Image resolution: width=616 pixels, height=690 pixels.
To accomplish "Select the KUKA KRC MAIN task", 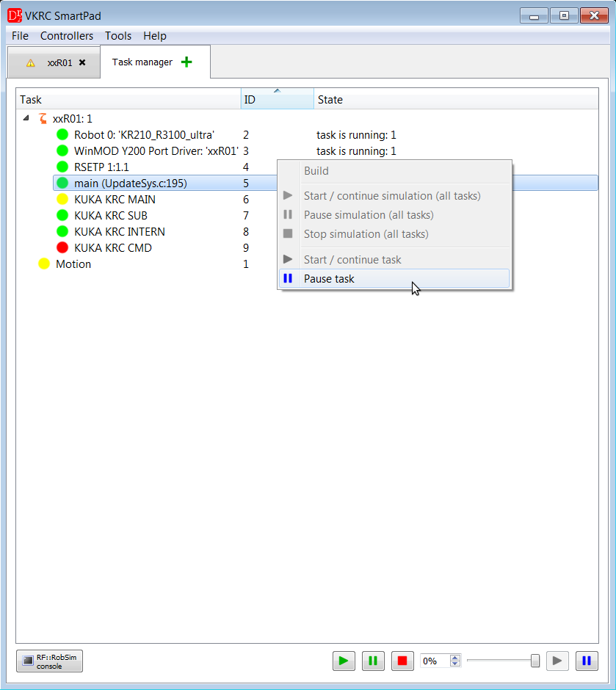I will tap(115, 200).
